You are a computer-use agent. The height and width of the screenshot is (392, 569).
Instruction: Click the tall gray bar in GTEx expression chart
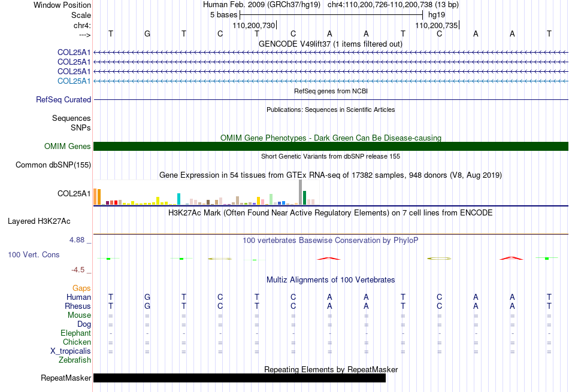[x=301, y=192]
